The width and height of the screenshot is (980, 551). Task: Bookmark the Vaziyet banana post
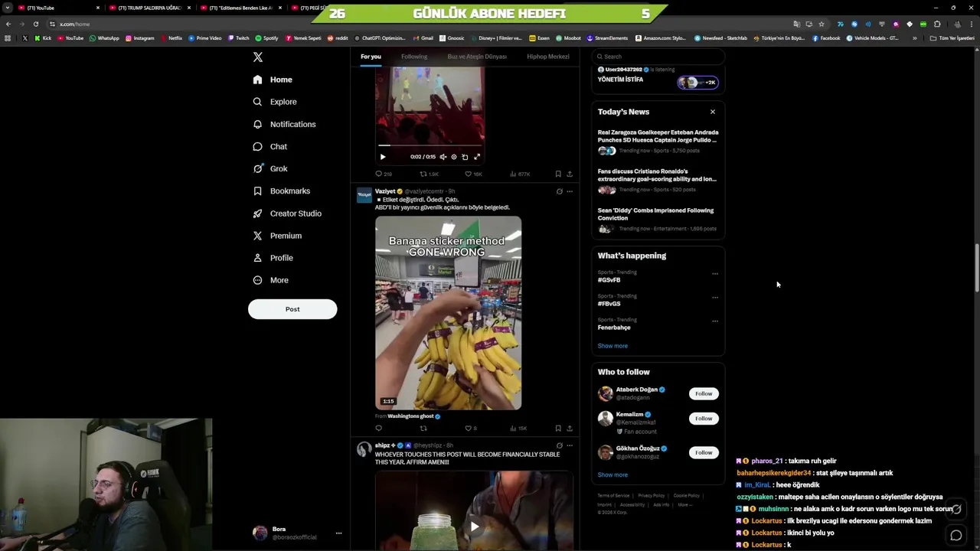point(558,429)
